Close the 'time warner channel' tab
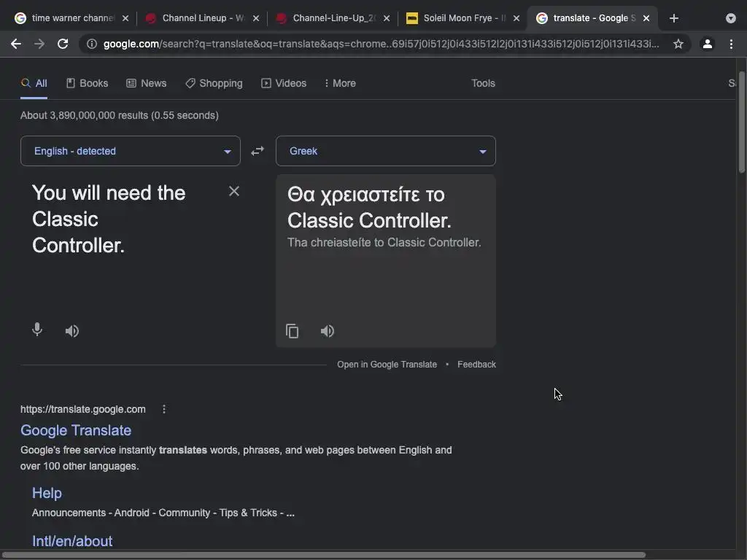This screenshot has width=747, height=560. 125,18
